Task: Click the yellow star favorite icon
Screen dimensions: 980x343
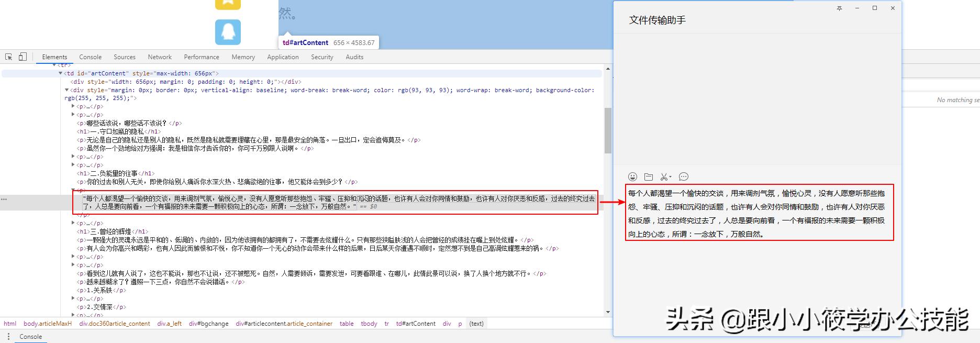Action: tap(228, 4)
